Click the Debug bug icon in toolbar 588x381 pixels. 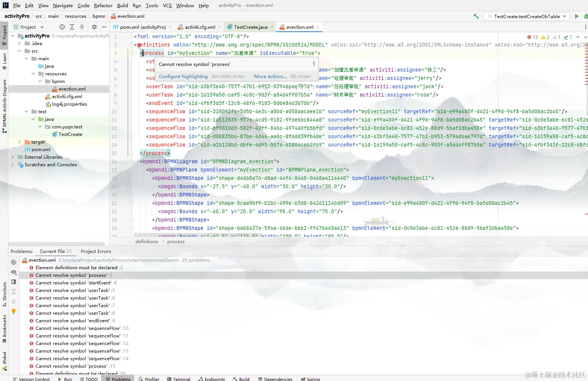pos(586,16)
